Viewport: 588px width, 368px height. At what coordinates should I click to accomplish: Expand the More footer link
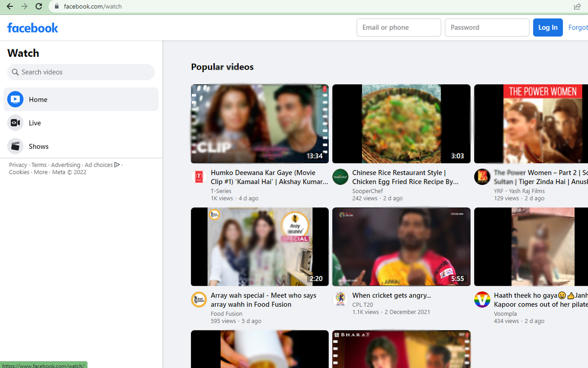tap(41, 172)
